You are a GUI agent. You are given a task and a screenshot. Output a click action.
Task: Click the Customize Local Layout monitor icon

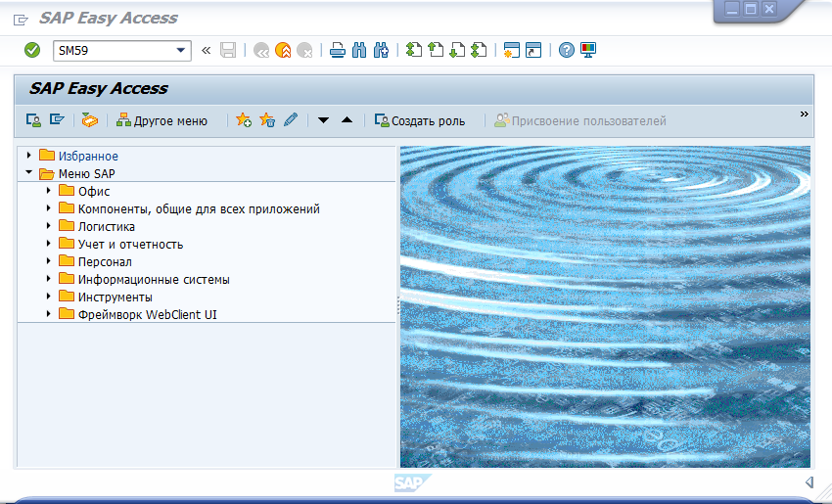pos(587,50)
